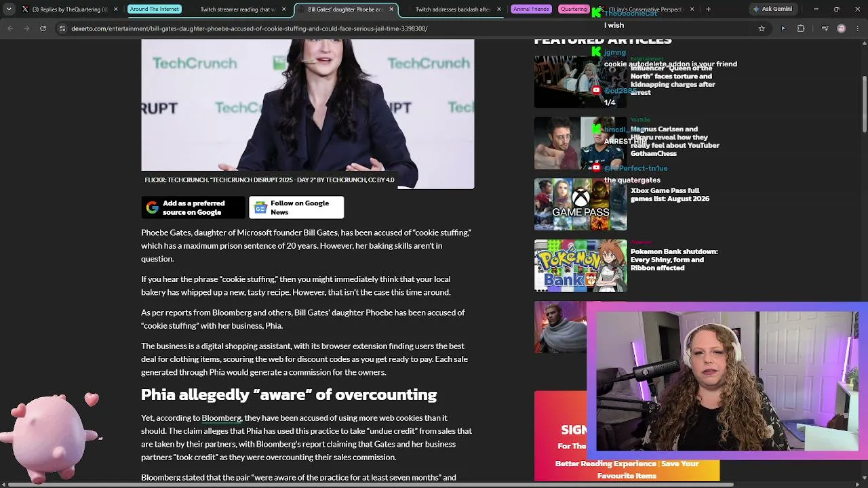Click the page vertical scrollbar thumb

864,105
